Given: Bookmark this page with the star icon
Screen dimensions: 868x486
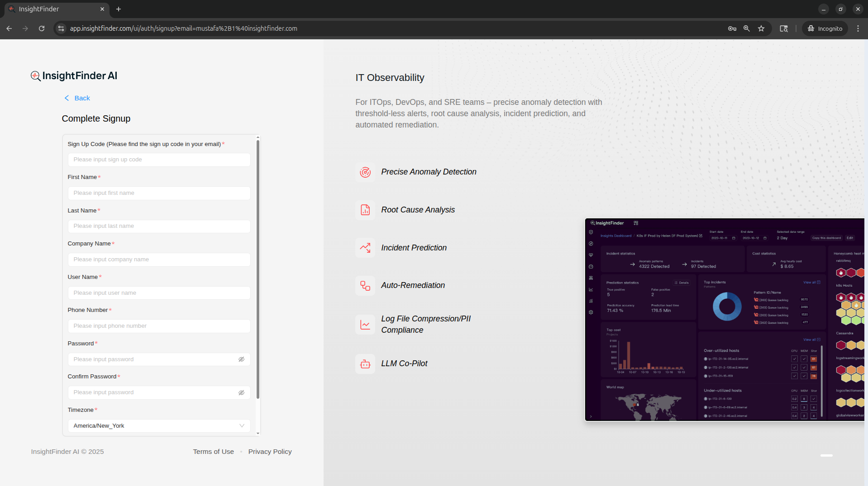Looking at the screenshot, I should click(x=761, y=28).
